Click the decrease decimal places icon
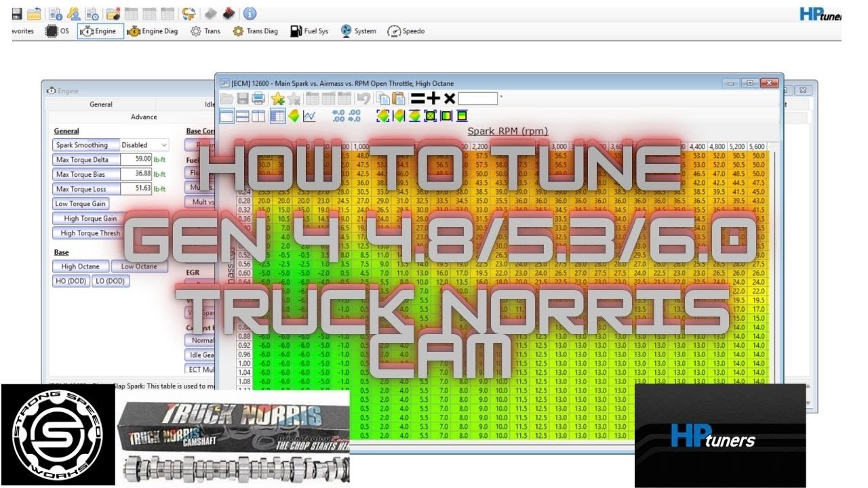Image resolution: width=868 pixels, height=488 pixels. click(339, 116)
